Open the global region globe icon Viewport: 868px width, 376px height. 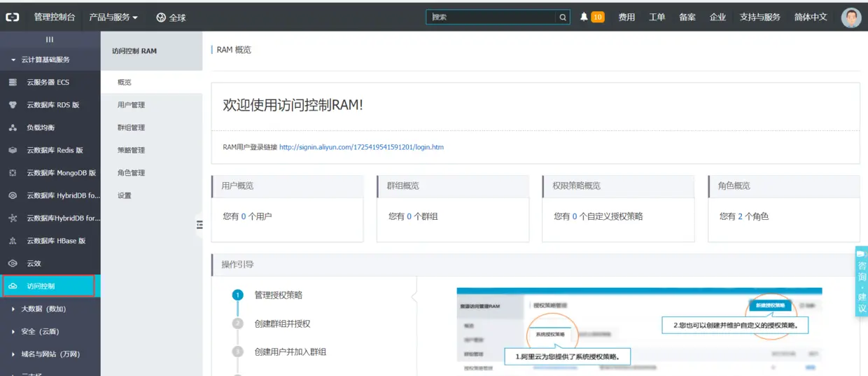pos(161,18)
